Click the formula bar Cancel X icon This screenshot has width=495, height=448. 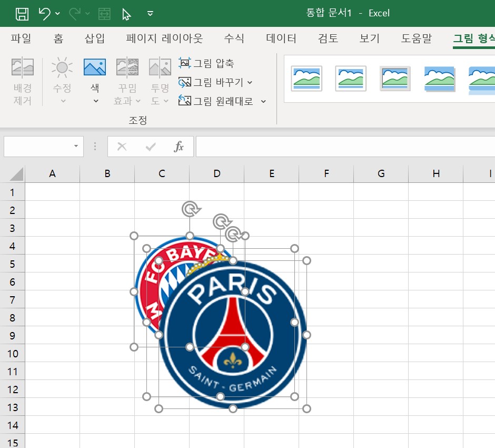point(122,147)
